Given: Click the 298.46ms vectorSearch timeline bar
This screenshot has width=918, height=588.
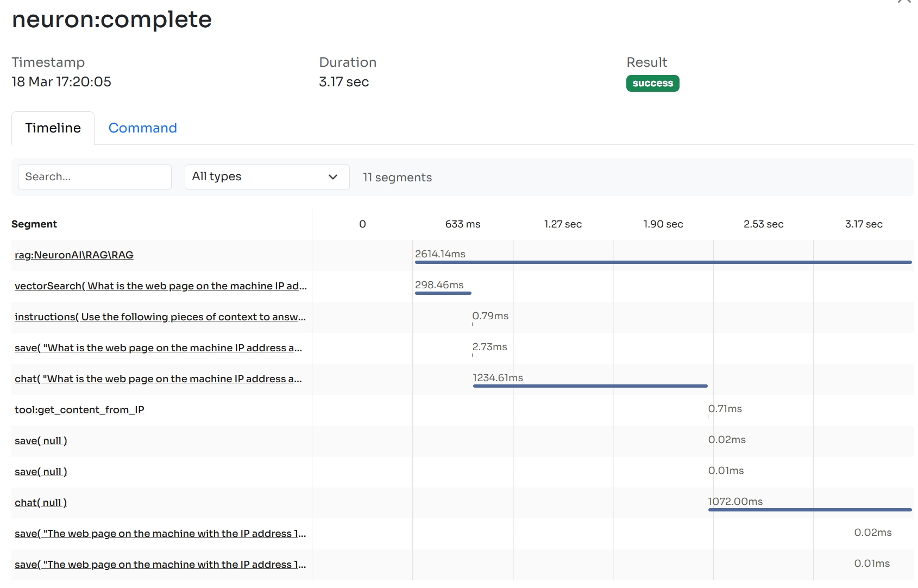Looking at the screenshot, I should tap(443, 293).
